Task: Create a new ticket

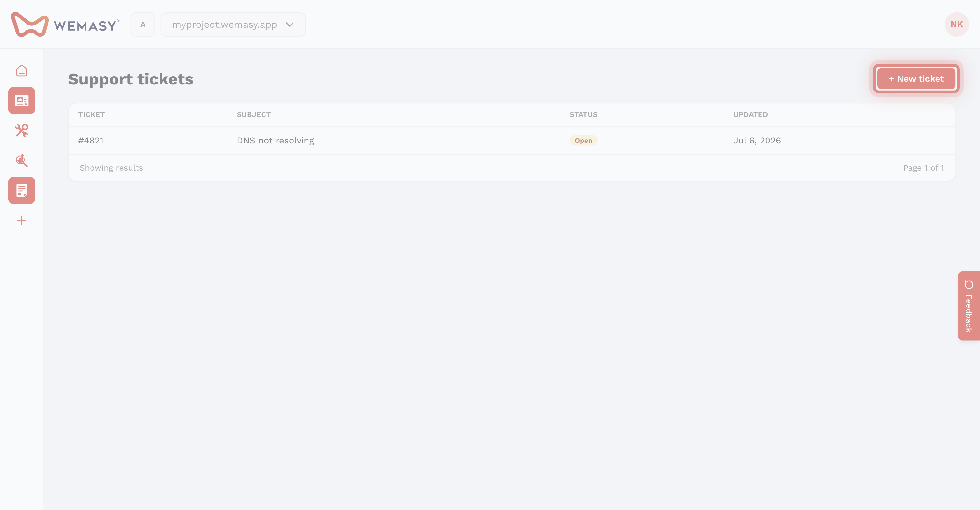Action: (916, 79)
